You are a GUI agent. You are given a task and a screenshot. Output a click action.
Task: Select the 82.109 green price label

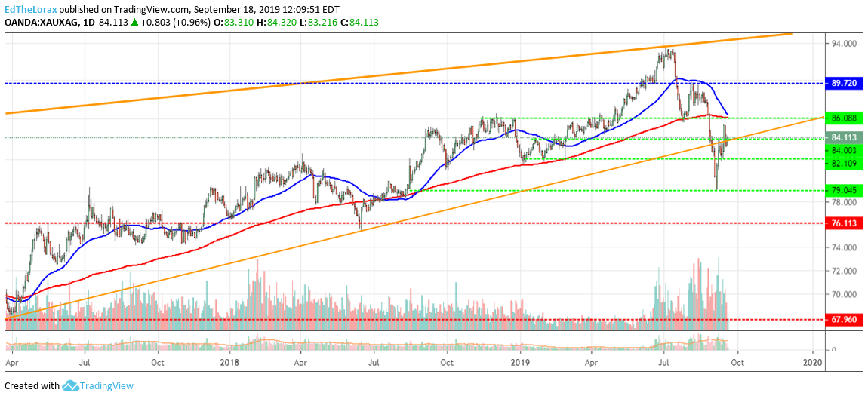point(844,163)
